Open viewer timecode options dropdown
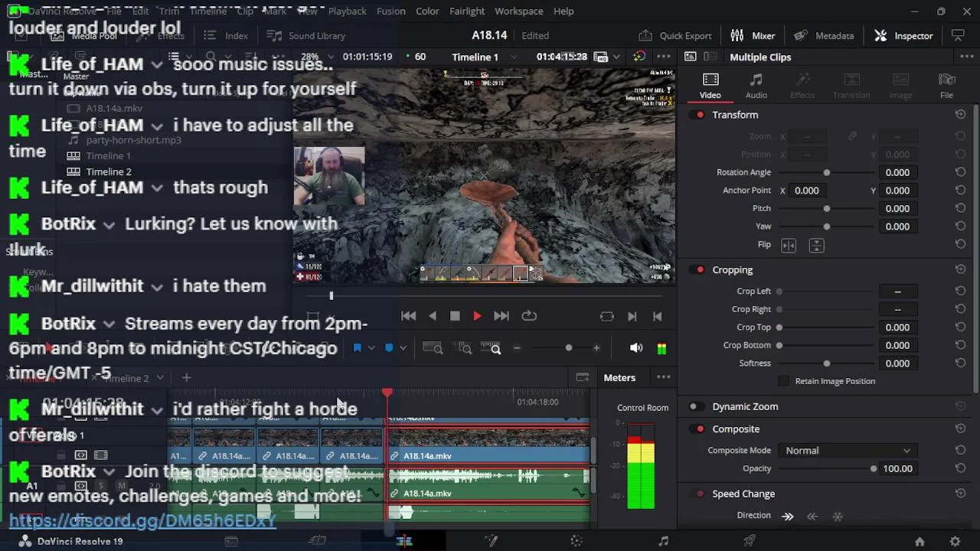The width and height of the screenshot is (980, 551). coord(617,57)
